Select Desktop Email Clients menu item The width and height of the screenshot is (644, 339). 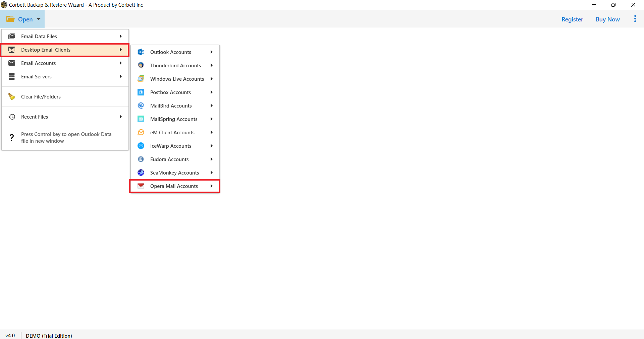pyautogui.click(x=65, y=50)
